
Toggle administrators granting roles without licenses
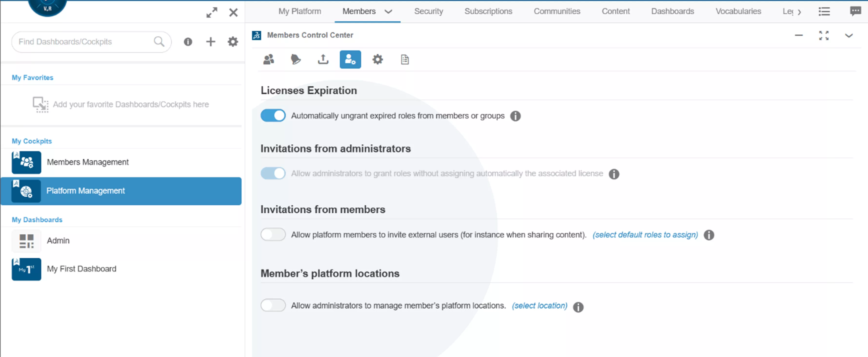273,173
